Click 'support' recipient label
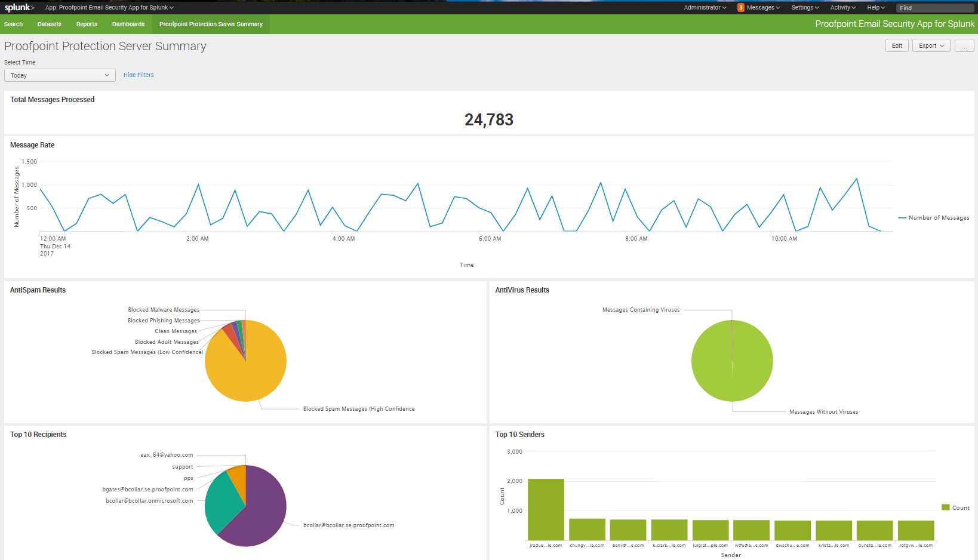This screenshot has height=560, width=978. click(x=183, y=467)
